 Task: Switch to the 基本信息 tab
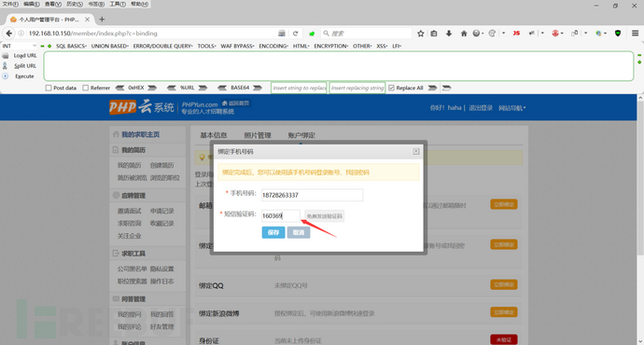(x=214, y=135)
